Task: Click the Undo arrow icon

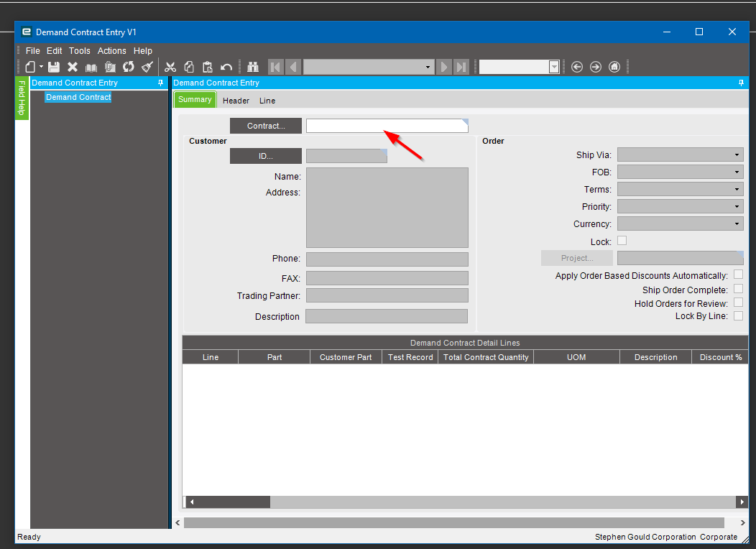Action: tap(226, 67)
